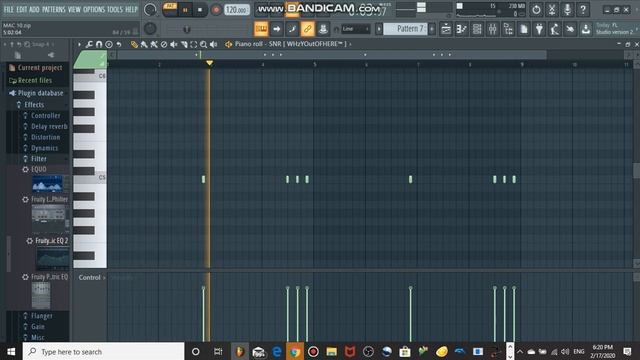640x360 pixels.
Task: Open the Piano roll window icon
Action: [462, 29]
